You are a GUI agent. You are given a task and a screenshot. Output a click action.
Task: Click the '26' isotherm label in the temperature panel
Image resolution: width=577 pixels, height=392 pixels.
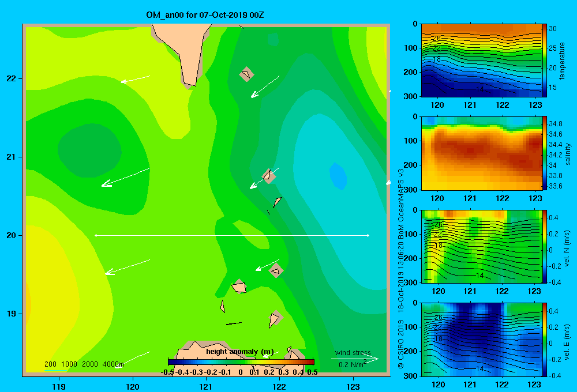[437, 39]
